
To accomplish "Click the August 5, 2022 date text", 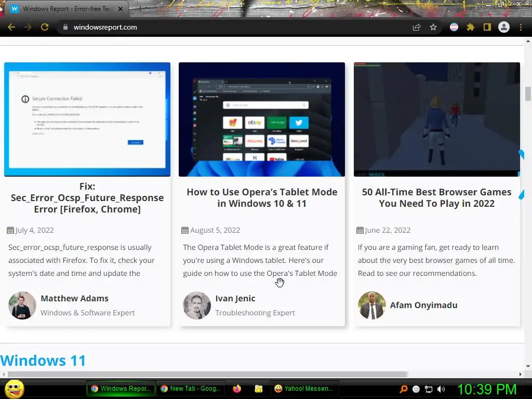I will 215,230.
